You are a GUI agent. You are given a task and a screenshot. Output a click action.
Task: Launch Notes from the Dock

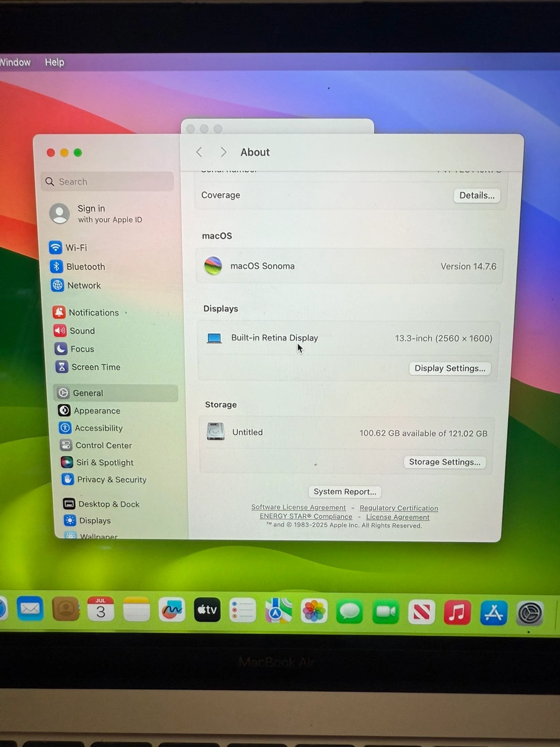click(136, 610)
